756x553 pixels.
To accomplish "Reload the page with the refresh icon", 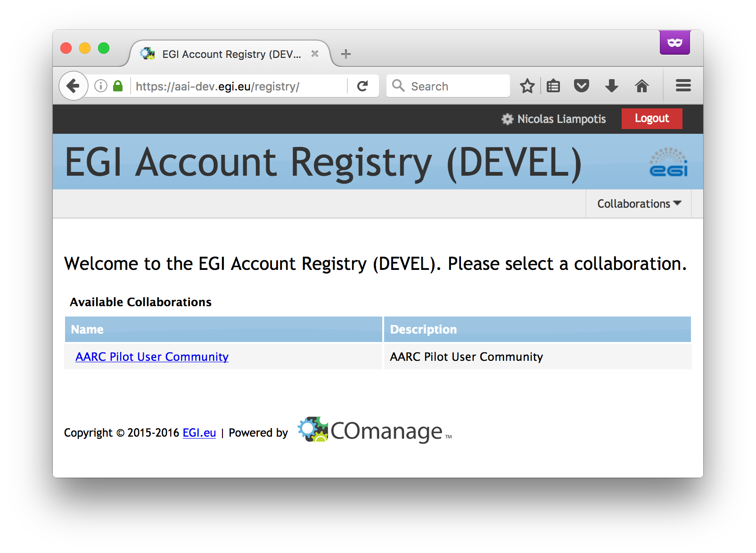I will [362, 86].
